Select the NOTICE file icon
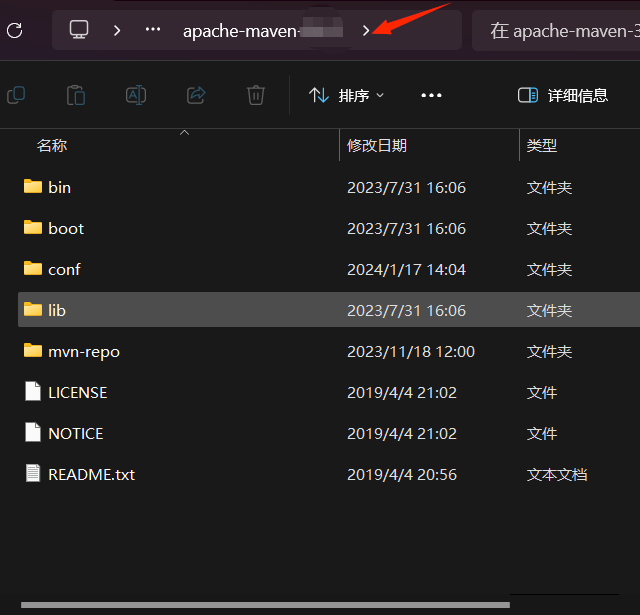 point(33,432)
